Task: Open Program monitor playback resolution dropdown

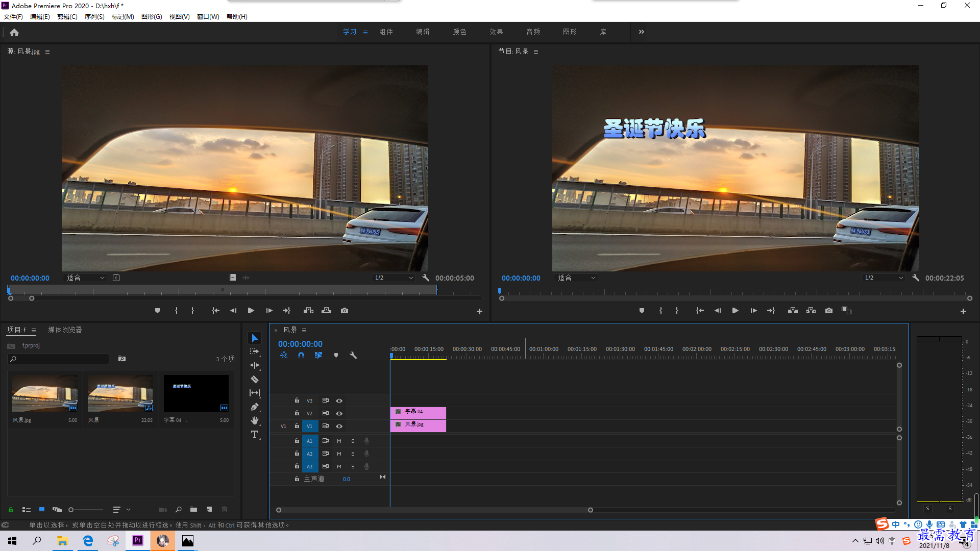Action: click(x=883, y=278)
